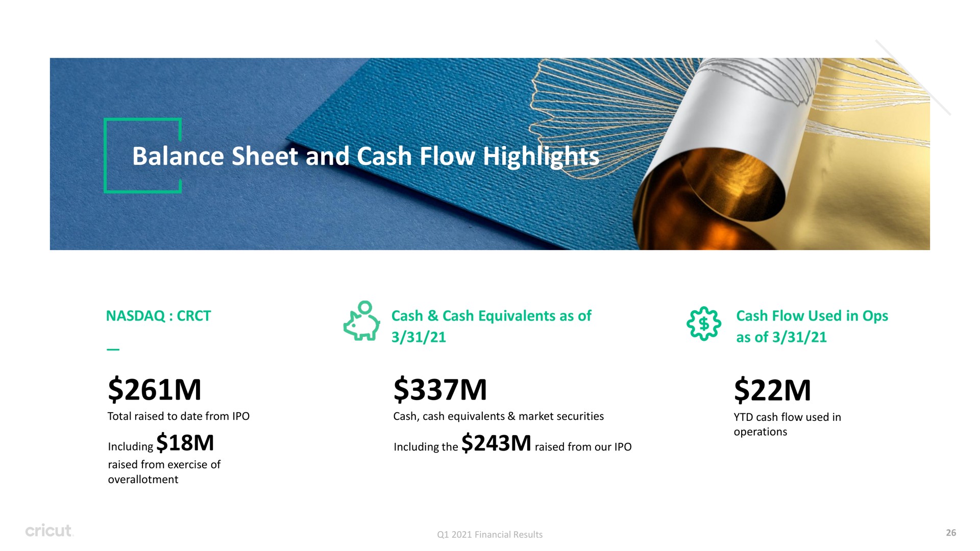Select 'raised from our IPO' text
Screen dimensions: 980x551
tap(583, 447)
